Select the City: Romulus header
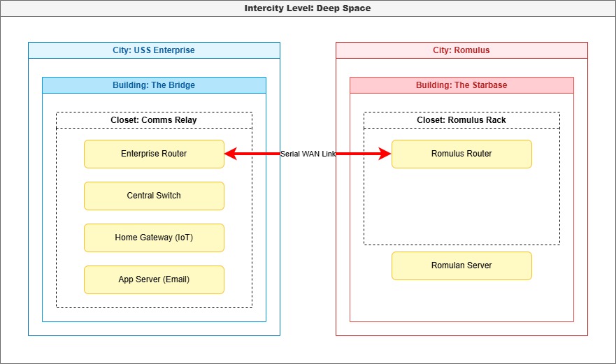616x364 pixels. (461, 50)
